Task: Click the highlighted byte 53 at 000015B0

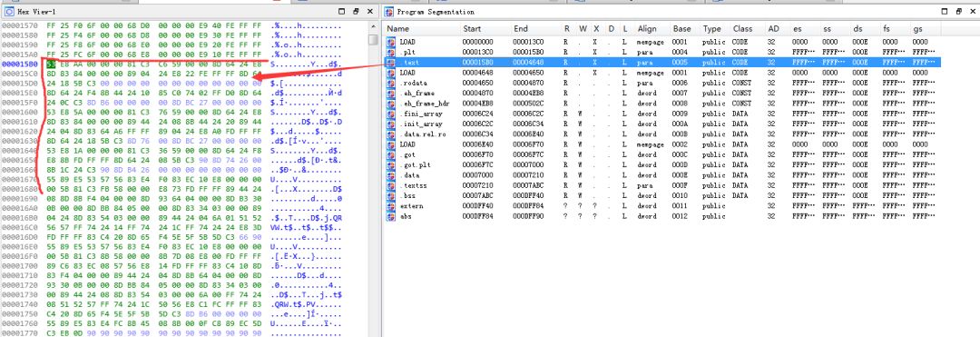Action: (x=51, y=64)
